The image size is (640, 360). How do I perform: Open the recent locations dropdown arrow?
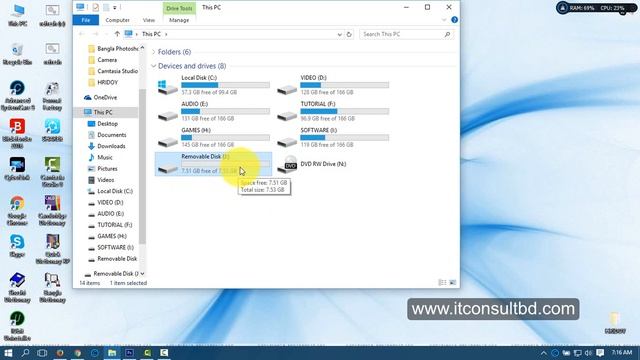pos(106,34)
